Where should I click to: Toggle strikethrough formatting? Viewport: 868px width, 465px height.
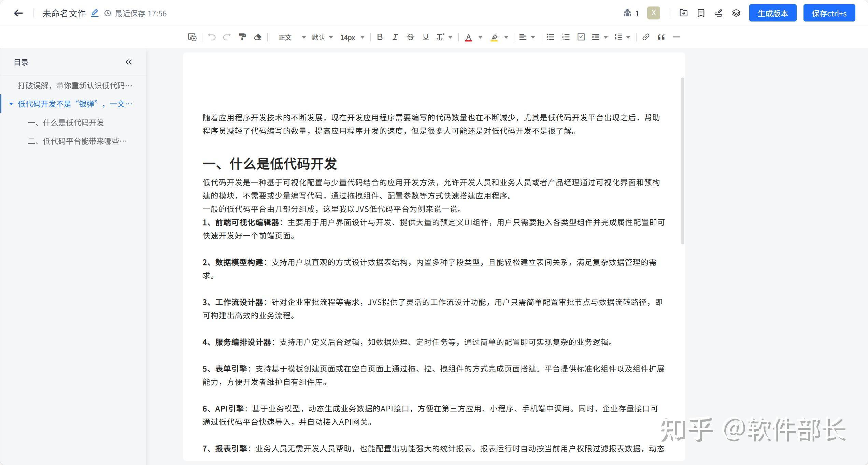tap(410, 37)
